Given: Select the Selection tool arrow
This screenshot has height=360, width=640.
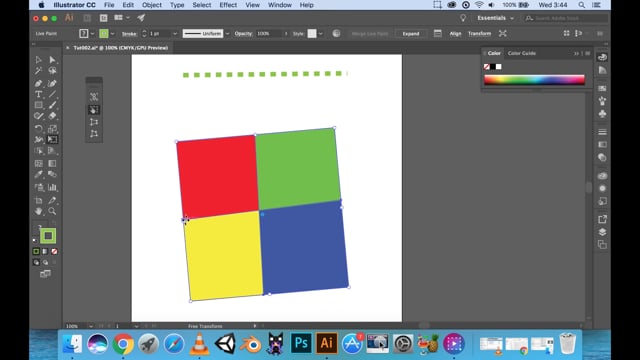Looking at the screenshot, I should click(38, 60).
